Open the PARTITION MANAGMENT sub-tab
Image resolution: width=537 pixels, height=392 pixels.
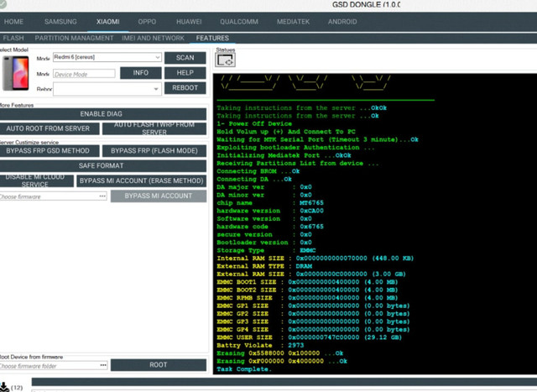tap(74, 38)
